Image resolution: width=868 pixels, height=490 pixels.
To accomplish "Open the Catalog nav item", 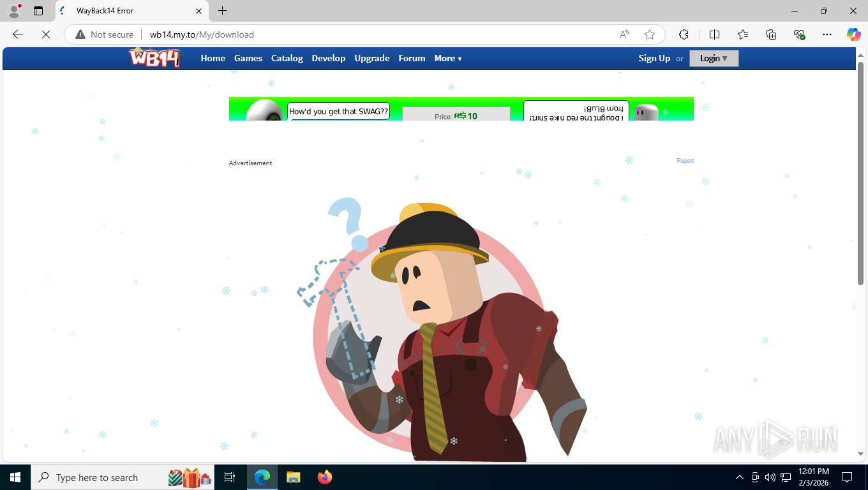I will [x=287, y=58].
